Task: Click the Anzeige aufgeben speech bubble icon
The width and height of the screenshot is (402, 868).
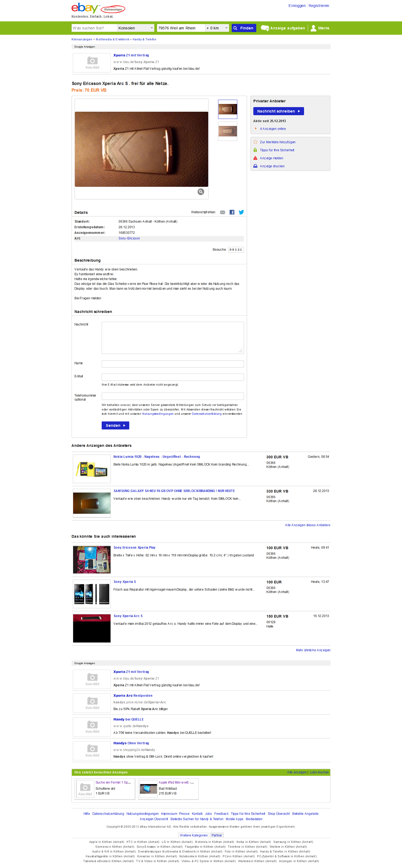Action: (265, 28)
